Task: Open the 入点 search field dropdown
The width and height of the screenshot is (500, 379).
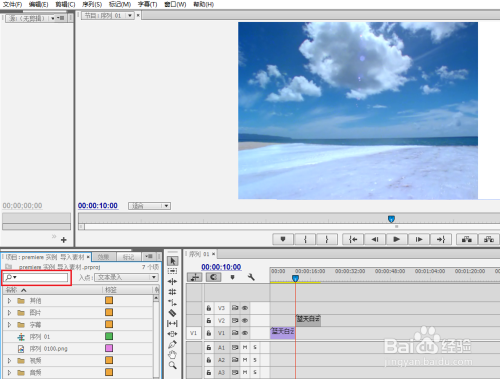Action: pos(126,277)
